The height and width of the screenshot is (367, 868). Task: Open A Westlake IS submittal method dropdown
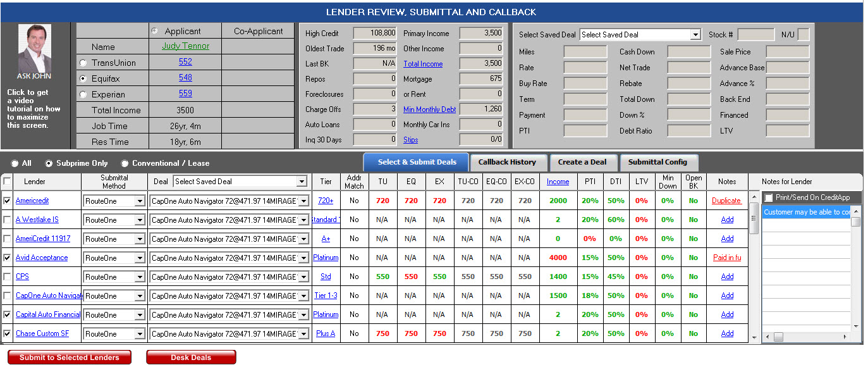pyautogui.click(x=114, y=220)
